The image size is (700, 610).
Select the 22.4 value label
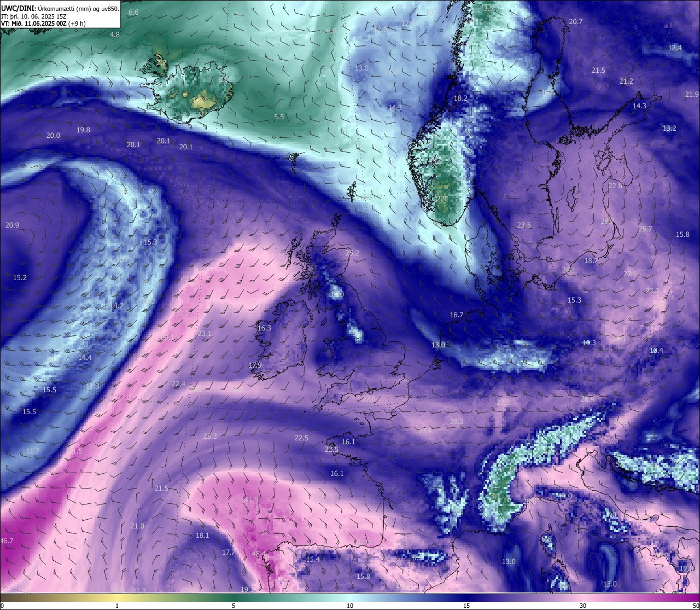pyautogui.click(x=178, y=384)
